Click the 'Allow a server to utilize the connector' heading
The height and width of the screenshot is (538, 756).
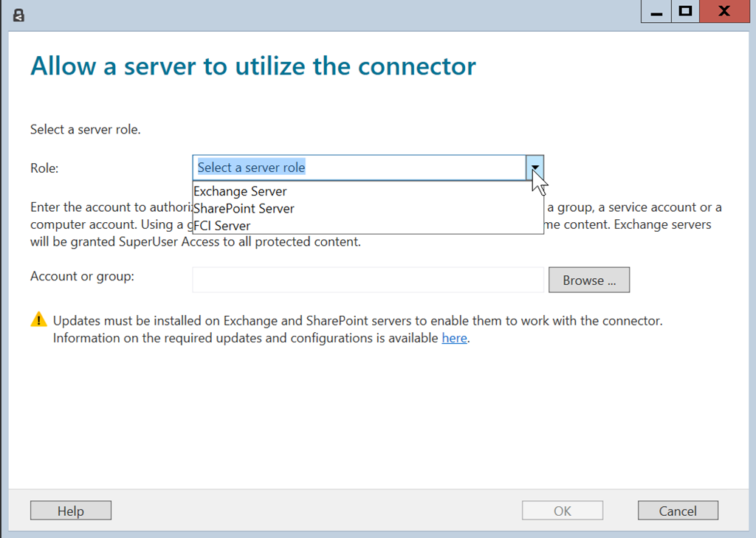(x=253, y=66)
